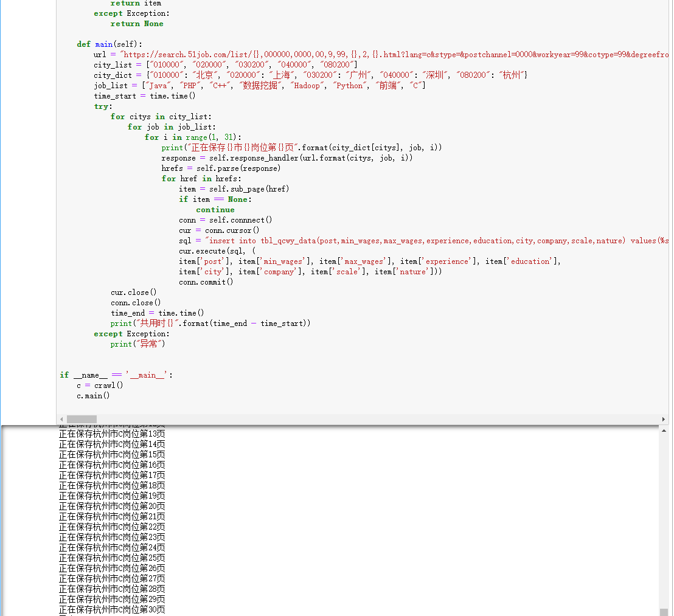Click the print("异常") line
Image resolution: width=674 pixels, height=616 pixels.
[137, 344]
